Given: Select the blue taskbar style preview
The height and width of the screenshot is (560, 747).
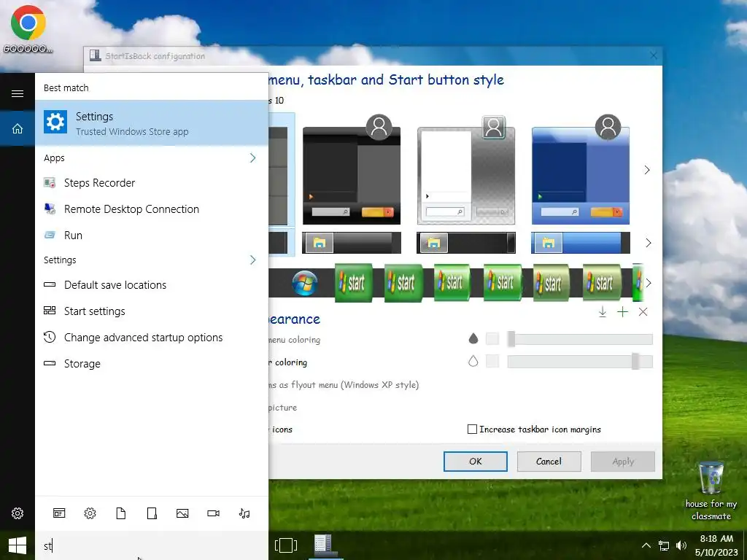Looking at the screenshot, I should 581,243.
